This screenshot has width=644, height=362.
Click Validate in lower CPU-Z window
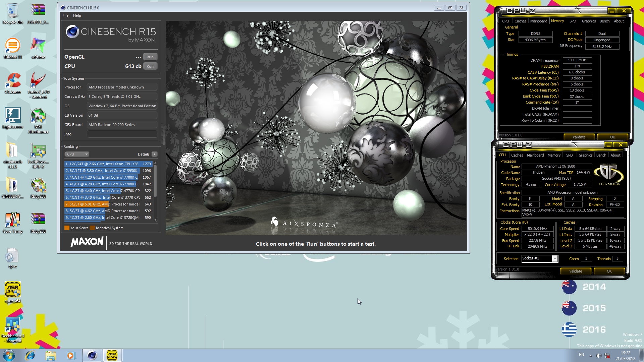576,271
